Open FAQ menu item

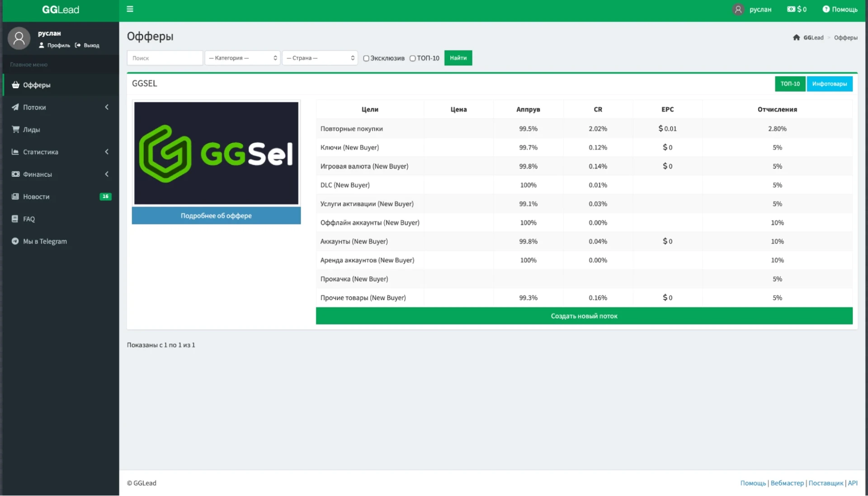coord(61,219)
